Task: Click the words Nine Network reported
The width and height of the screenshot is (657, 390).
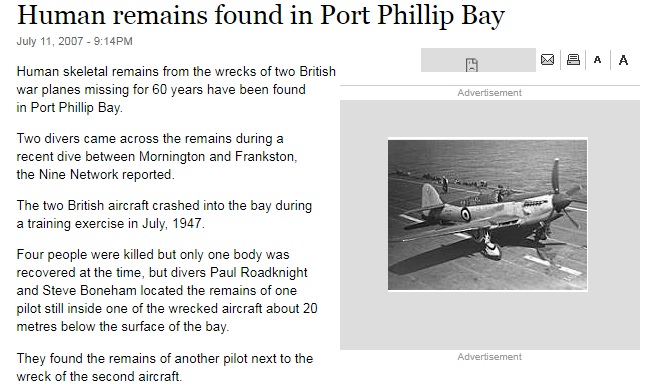Action: click(106, 174)
